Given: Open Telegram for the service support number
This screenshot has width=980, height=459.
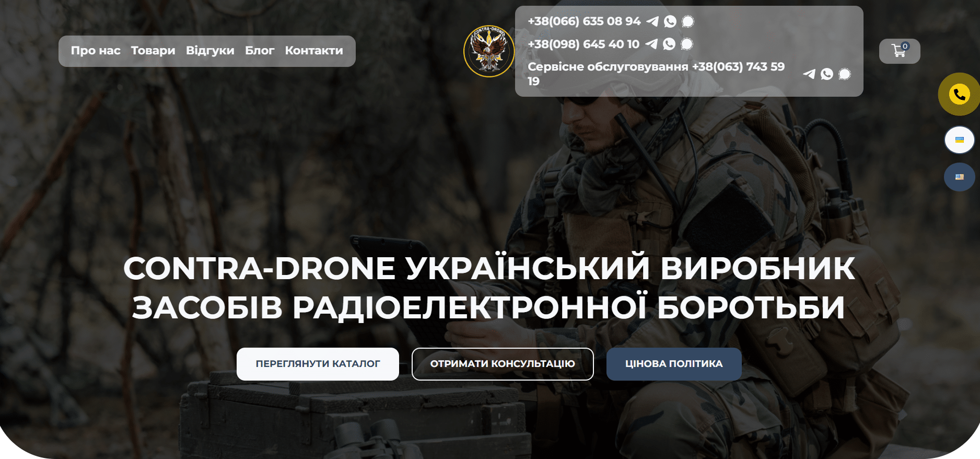Looking at the screenshot, I should tap(809, 74).
